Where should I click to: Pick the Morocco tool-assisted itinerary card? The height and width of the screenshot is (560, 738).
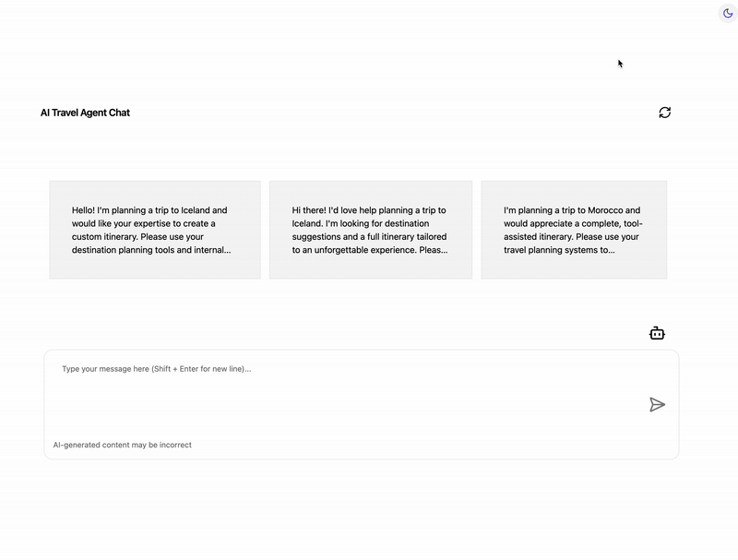[x=574, y=230]
